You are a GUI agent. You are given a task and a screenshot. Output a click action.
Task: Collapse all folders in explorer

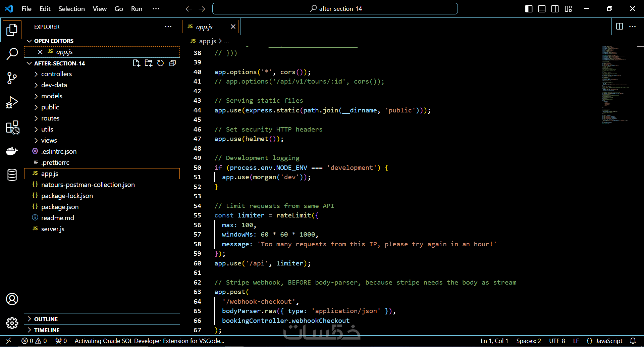(x=172, y=63)
